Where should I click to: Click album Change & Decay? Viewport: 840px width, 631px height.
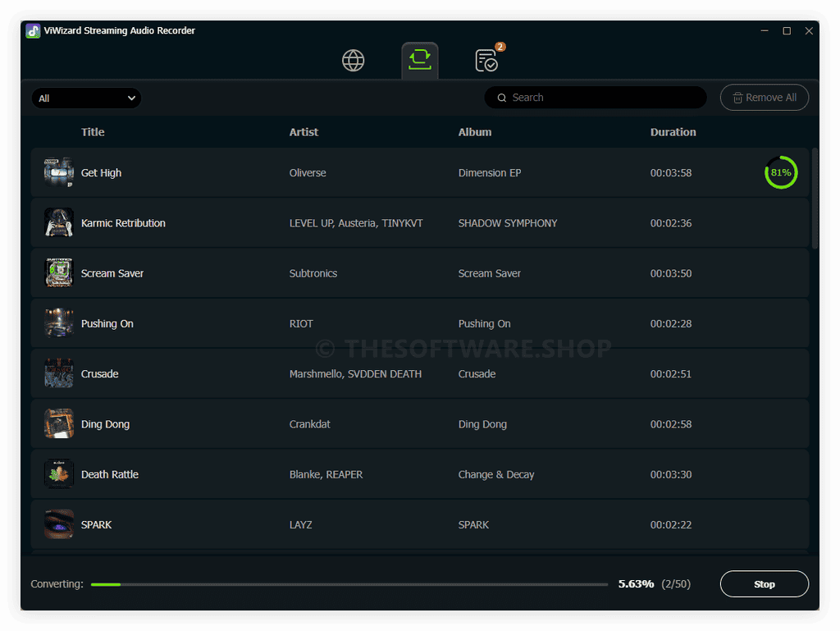pyautogui.click(x=496, y=474)
